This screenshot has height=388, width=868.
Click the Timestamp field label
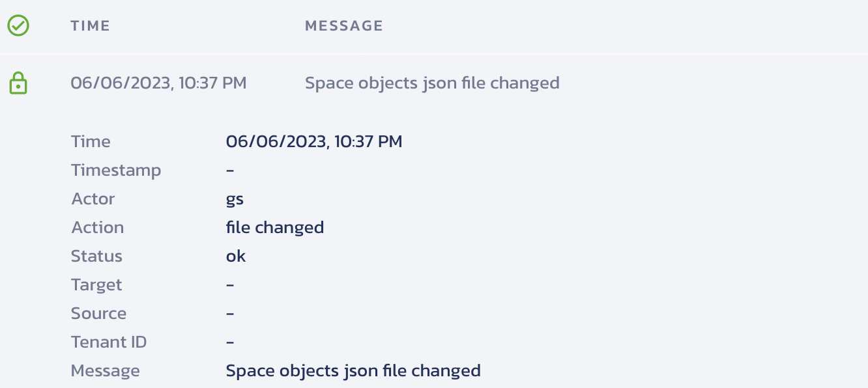[x=116, y=170]
